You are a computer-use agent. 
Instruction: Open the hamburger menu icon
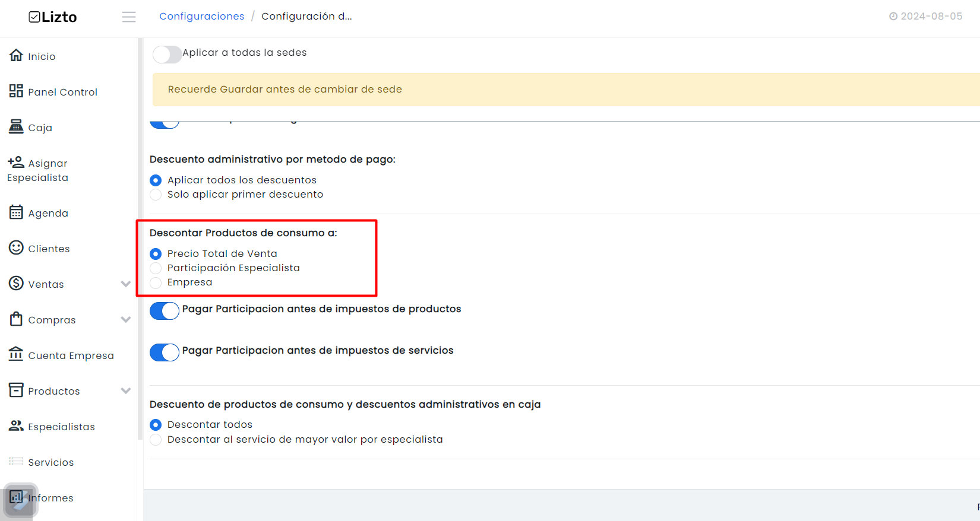click(x=129, y=17)
